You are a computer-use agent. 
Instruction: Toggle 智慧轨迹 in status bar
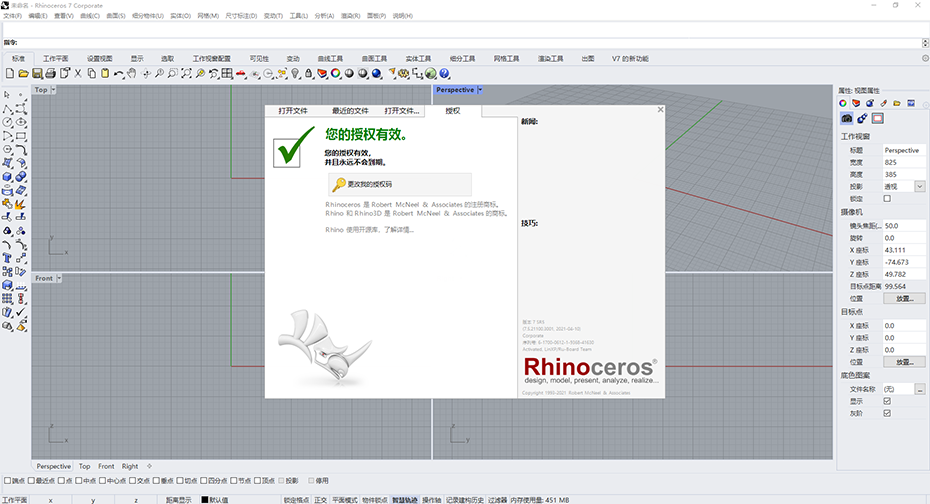point(405,500)
